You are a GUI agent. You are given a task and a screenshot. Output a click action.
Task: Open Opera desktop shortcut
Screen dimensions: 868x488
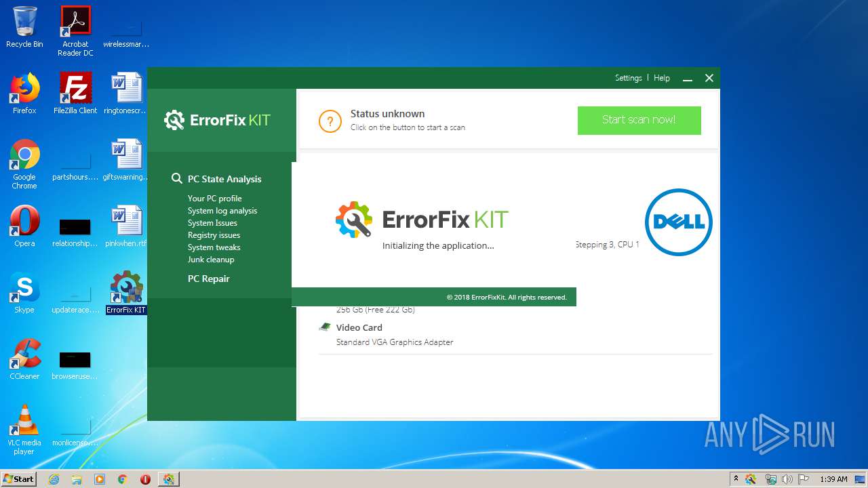pyautogui.click(x=24, y=226)
